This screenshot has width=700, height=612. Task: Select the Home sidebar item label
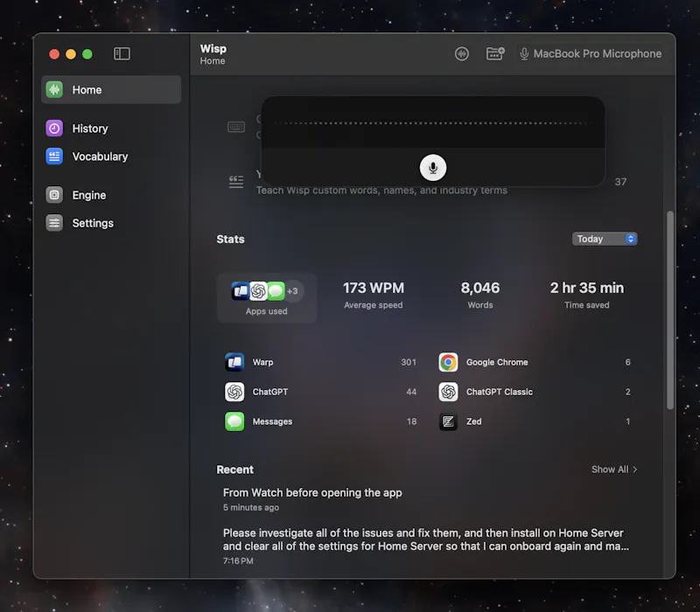pos(87,90)
